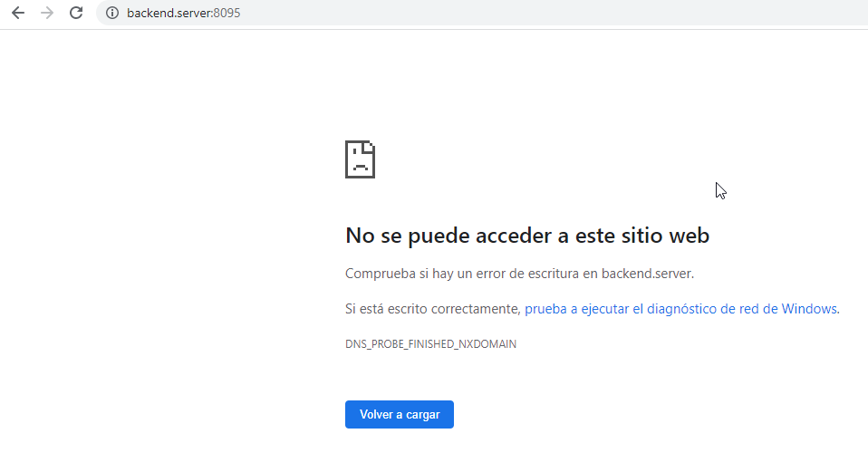Click the sad page error icon
The height and width of the screenshot is (472, 868).
click(x=361, y=159)
